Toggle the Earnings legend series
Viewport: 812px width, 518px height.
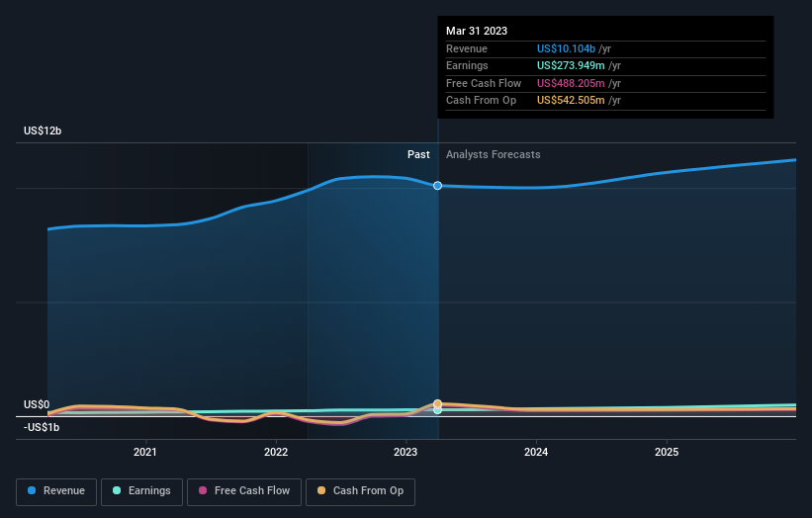click(141, 491)
